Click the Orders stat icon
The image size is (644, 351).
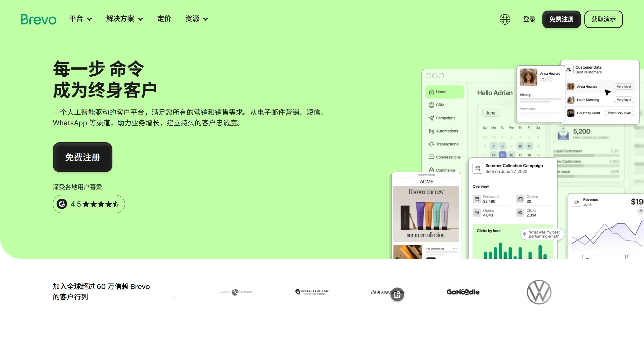point(520,199)
